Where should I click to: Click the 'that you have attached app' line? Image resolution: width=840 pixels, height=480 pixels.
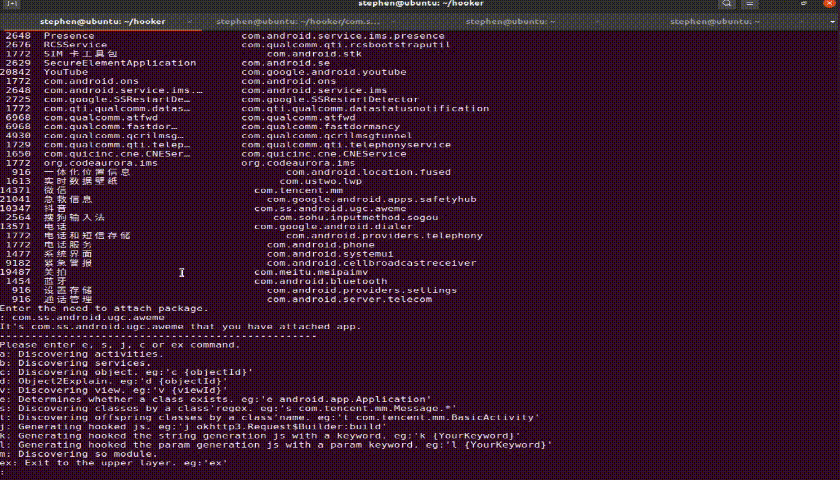pyautogui.click(x=181, y=327)
